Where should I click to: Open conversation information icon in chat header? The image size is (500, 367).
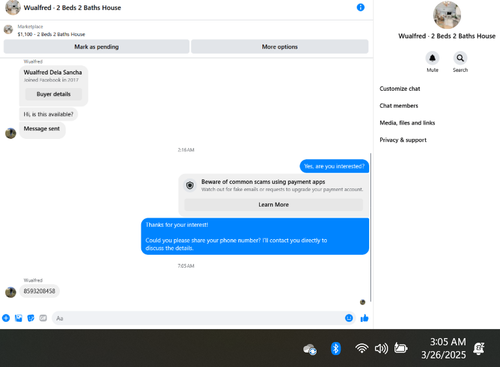[360, 7]
